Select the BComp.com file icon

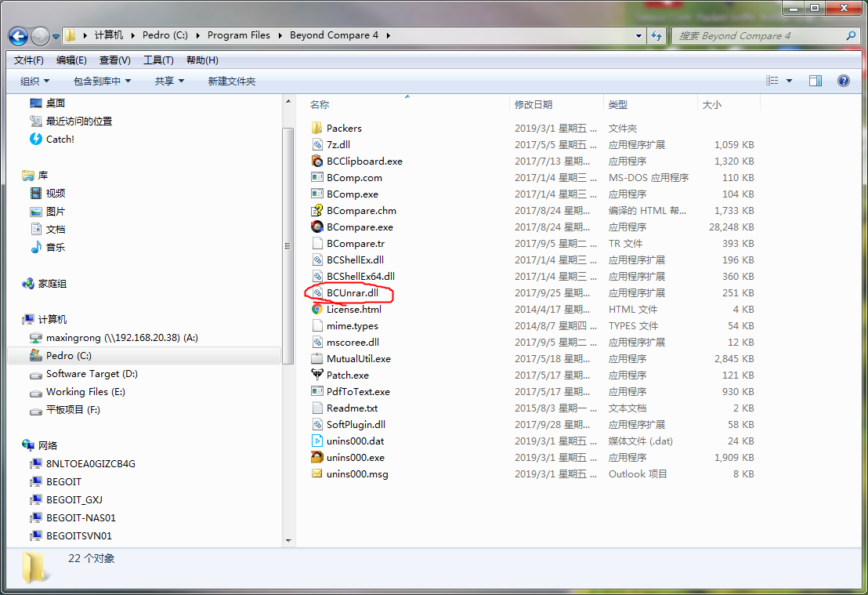click(x=317, y=177)
